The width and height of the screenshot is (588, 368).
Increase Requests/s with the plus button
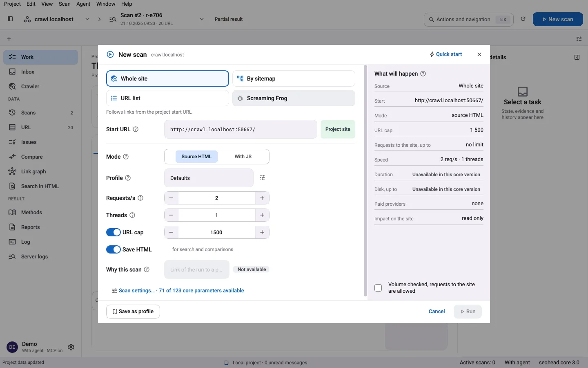coord(262,198)
